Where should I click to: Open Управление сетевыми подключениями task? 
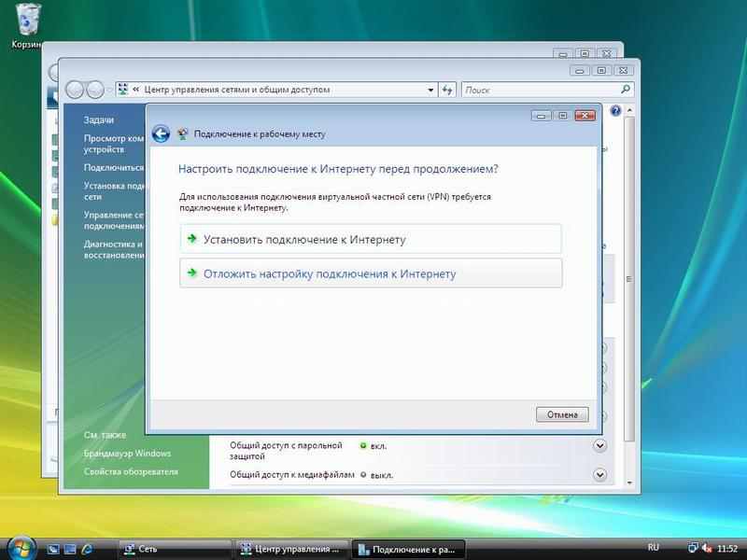pyautogui.click(x=114, y=220)
